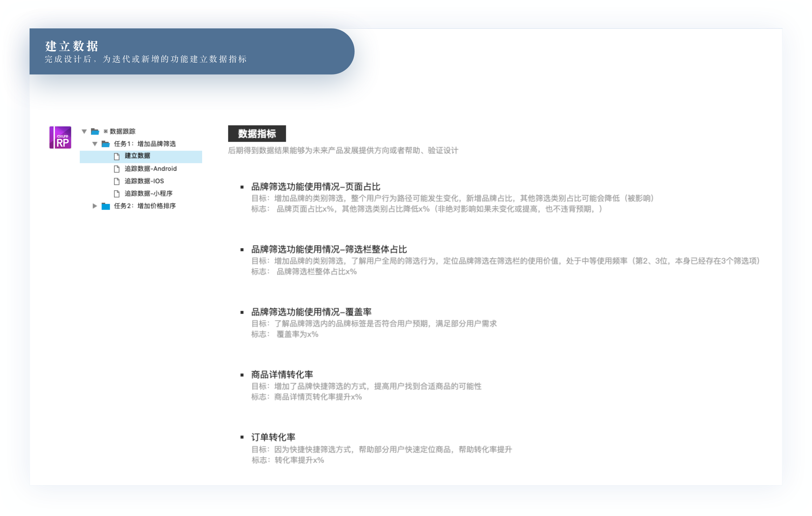Select the 建立数据 page in tree
This screenshot has width=812, height=516.
(137, 156)
